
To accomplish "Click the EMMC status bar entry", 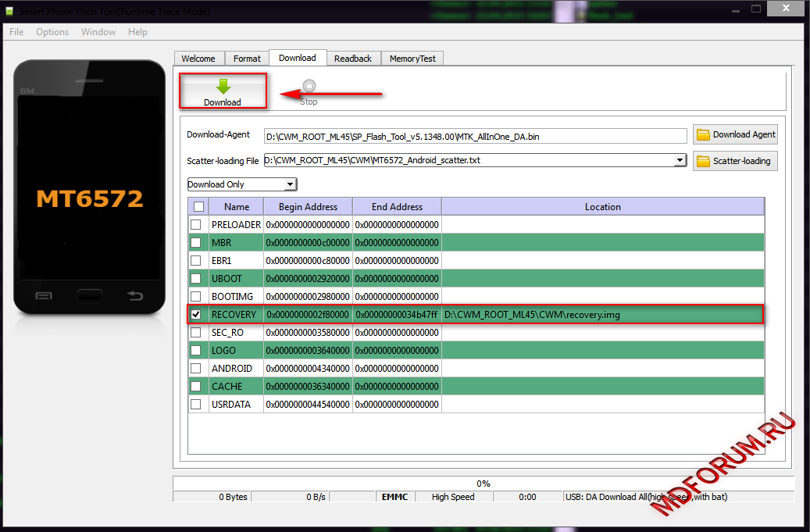I will coord(394,497).
